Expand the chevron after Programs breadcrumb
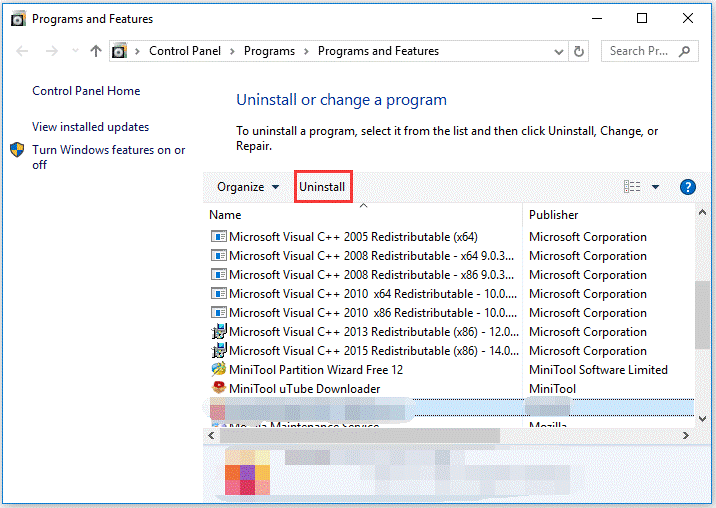716x508 pixels. pyautogui.click(x=306, y=51)
